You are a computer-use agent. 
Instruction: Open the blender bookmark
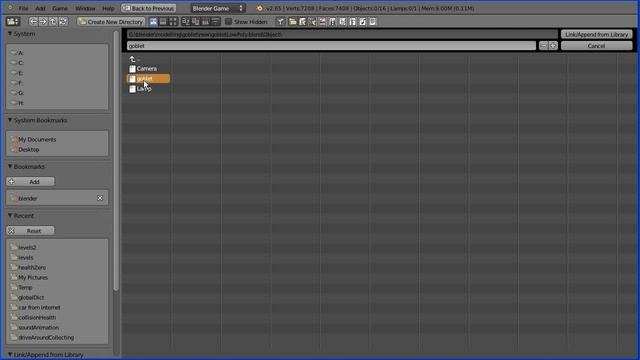28,198
